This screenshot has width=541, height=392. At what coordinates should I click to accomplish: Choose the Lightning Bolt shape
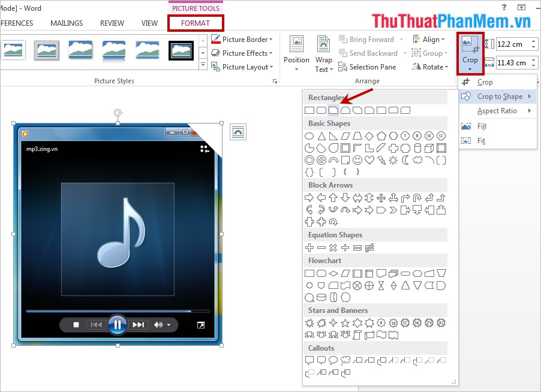381,159
